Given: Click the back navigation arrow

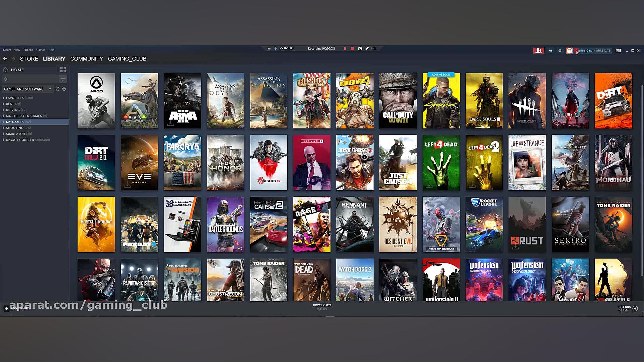Looking at the screenshot, I should (5, 59).
